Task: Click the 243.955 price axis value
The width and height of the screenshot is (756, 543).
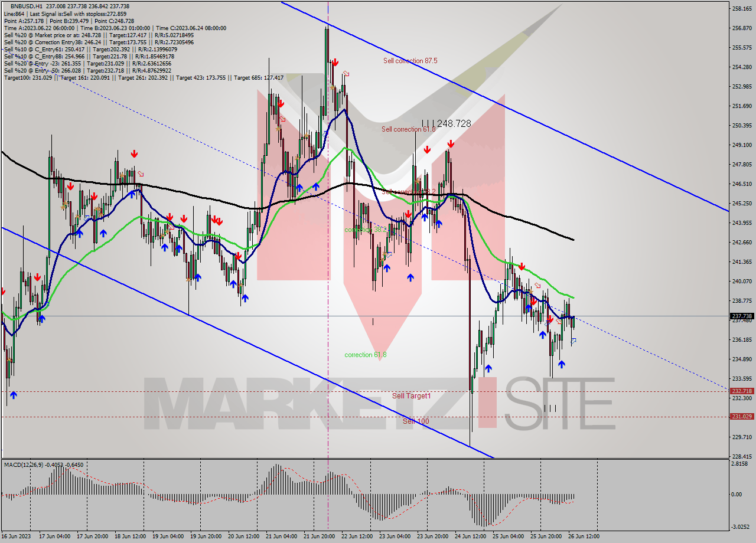Action: tap(742, 223)
